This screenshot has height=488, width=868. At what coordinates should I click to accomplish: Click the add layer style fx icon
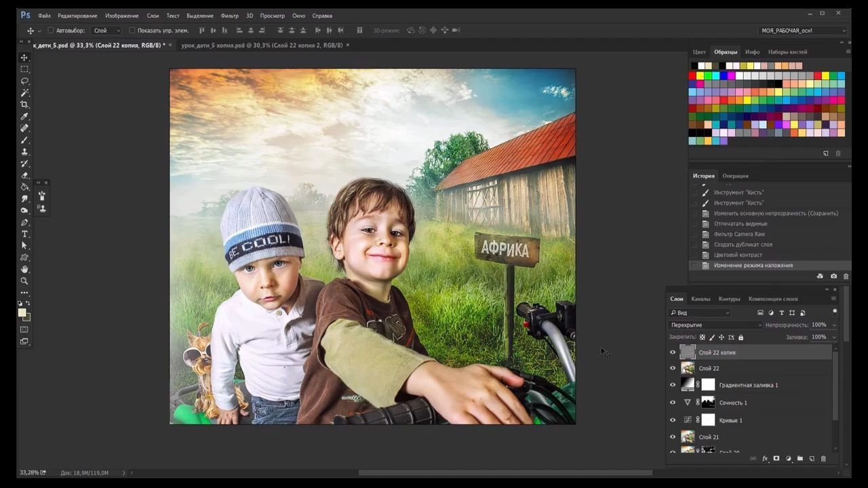tap(765, 459)
